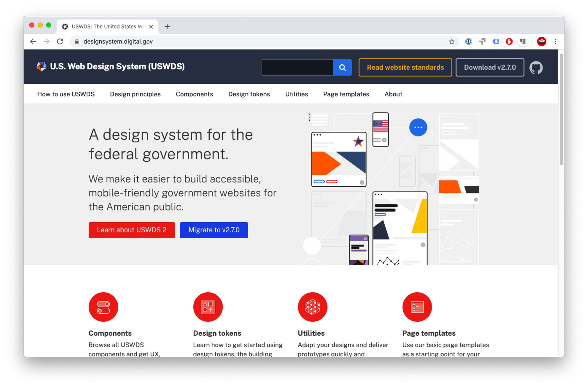This screenshot has width=588, height=388.
Task: Click the padlock site security icon
Action: tap(77, 41)
